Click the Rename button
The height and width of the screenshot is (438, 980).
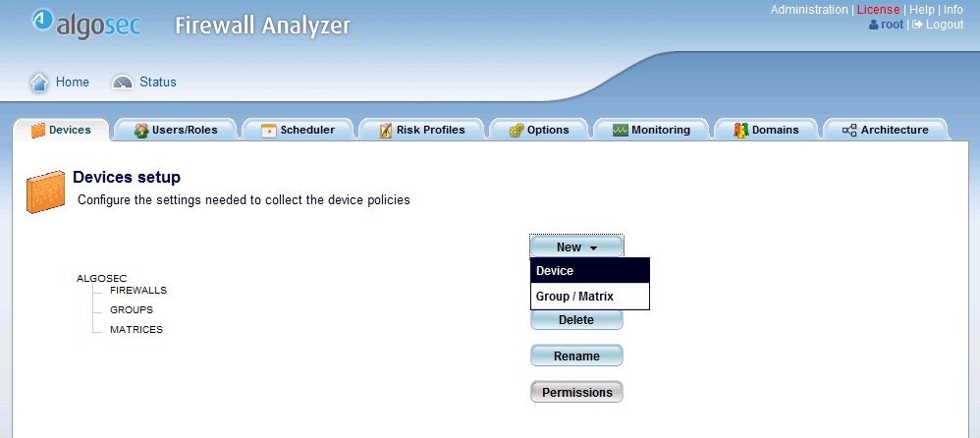[576, 356]
